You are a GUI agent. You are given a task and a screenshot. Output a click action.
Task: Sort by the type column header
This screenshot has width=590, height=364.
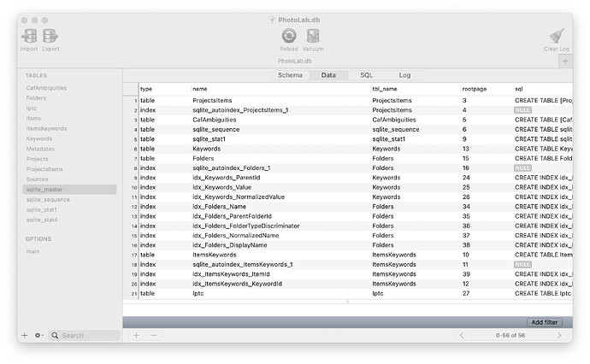pyautogui.click(x=164, y=89)
